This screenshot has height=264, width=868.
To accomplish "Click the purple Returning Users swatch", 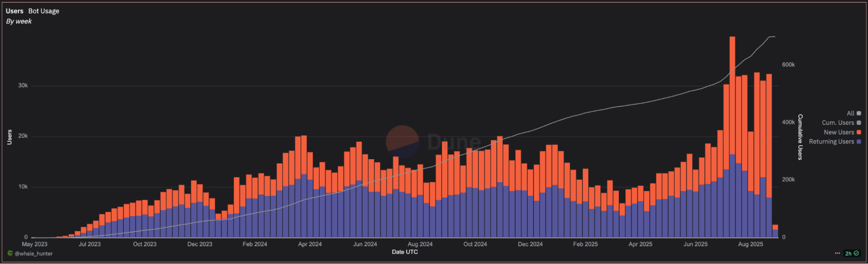I will pos(858,141).
